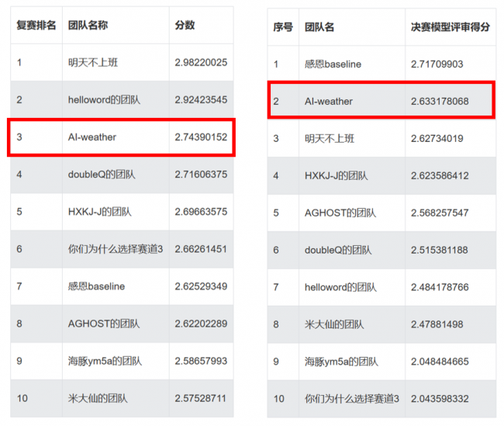504x426 pixels.
Task: Select the score cell 2.69663575
Action: (x=201, y=212)
